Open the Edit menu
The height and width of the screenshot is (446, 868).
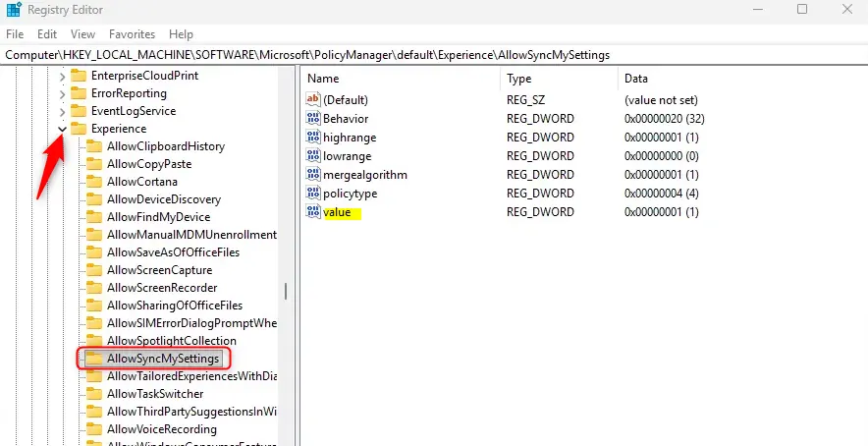pyautogui.click(x=47, y=34)
